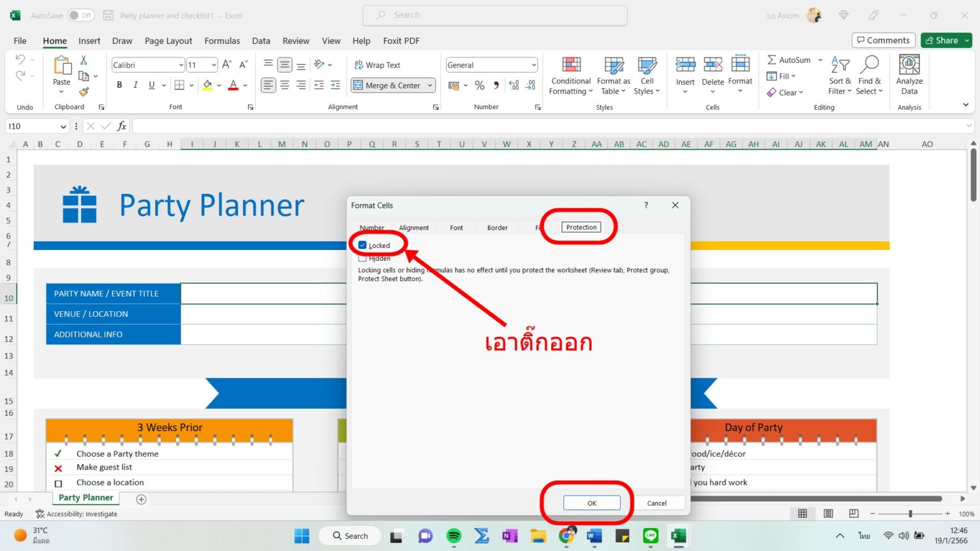
Task: Enable the Hidden checkbox
Action: [362, 258]
